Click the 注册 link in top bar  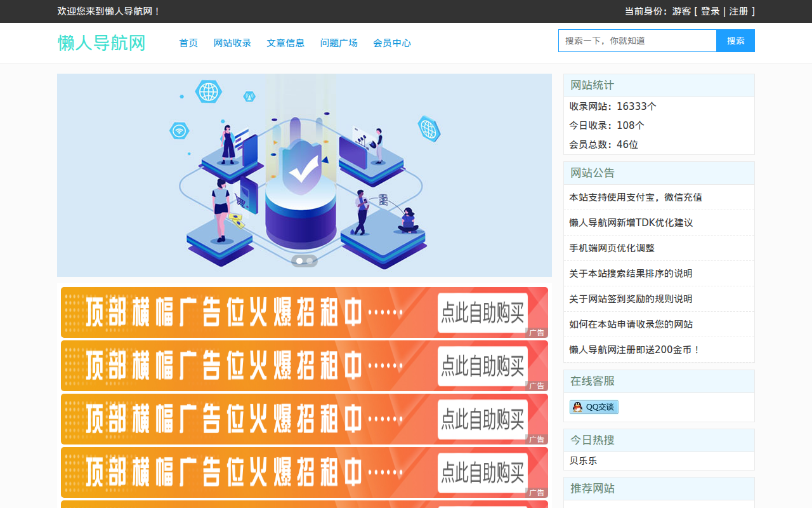click(x=738, y=11)
